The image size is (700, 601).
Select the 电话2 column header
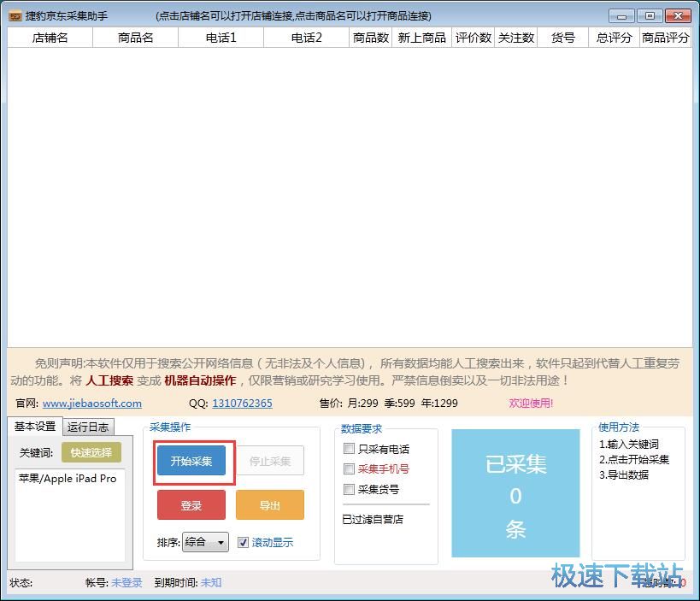306,38
